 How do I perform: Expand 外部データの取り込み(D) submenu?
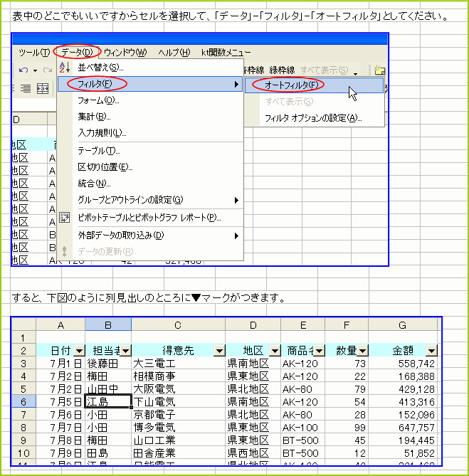(150, 236)
